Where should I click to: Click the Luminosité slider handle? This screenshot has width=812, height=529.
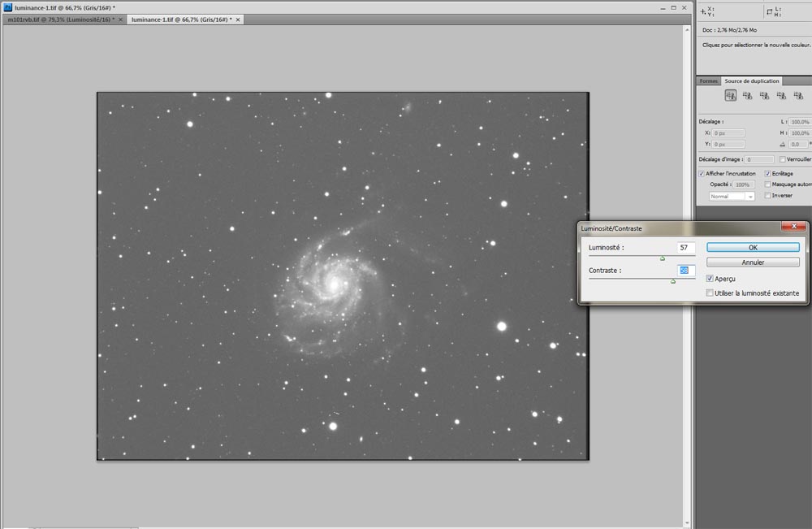(663, 258)
